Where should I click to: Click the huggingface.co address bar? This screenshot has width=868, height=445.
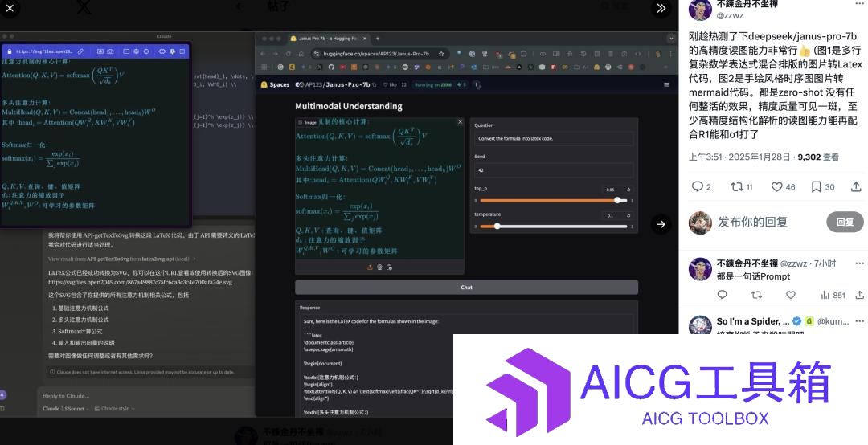379,54
